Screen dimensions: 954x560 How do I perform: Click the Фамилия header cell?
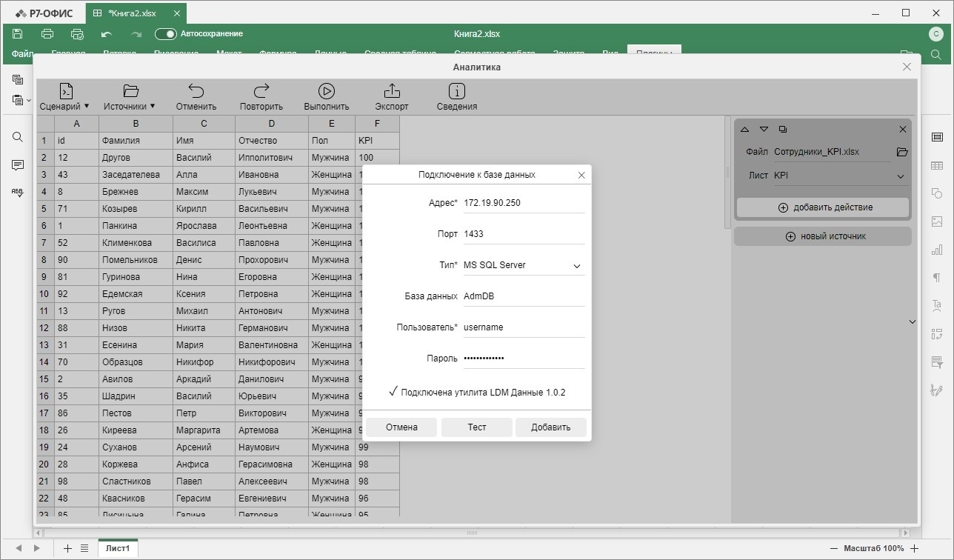point(136,141)
